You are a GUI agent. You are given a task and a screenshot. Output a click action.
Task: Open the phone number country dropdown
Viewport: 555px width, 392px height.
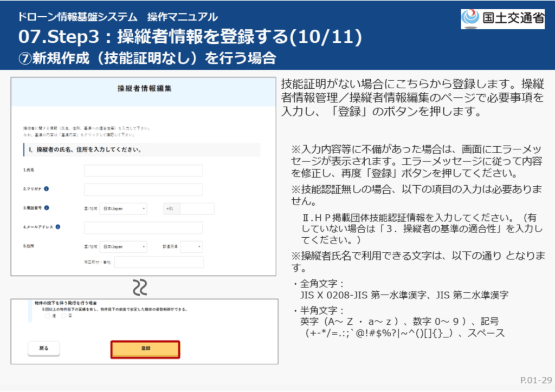click(x=124, y=208)
